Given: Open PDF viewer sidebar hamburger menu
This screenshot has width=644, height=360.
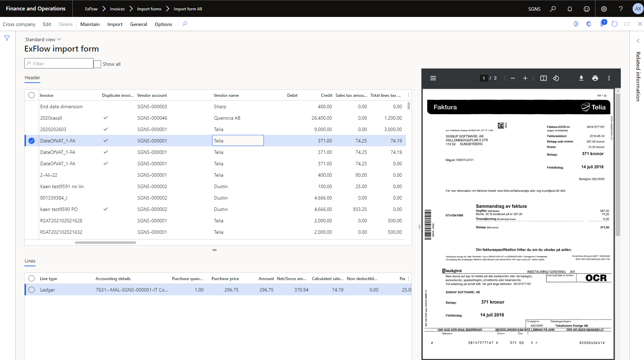Looking at the screenshot, I should point(433,78).
